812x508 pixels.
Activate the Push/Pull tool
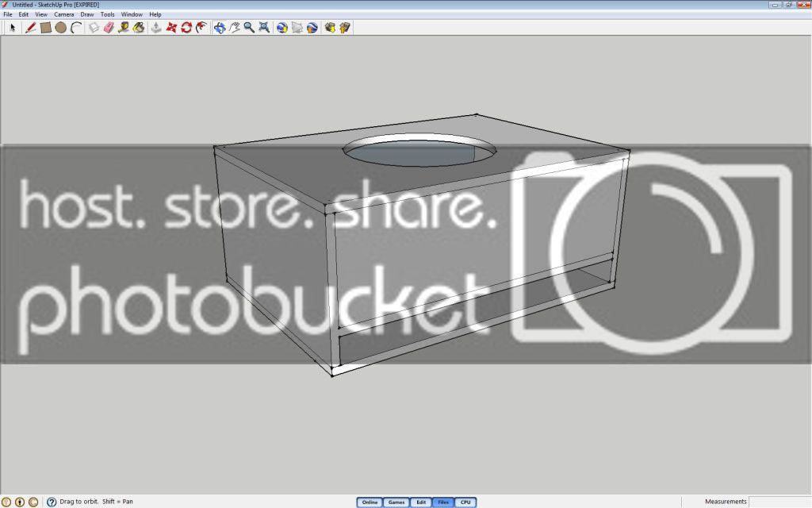pos(156,28)
